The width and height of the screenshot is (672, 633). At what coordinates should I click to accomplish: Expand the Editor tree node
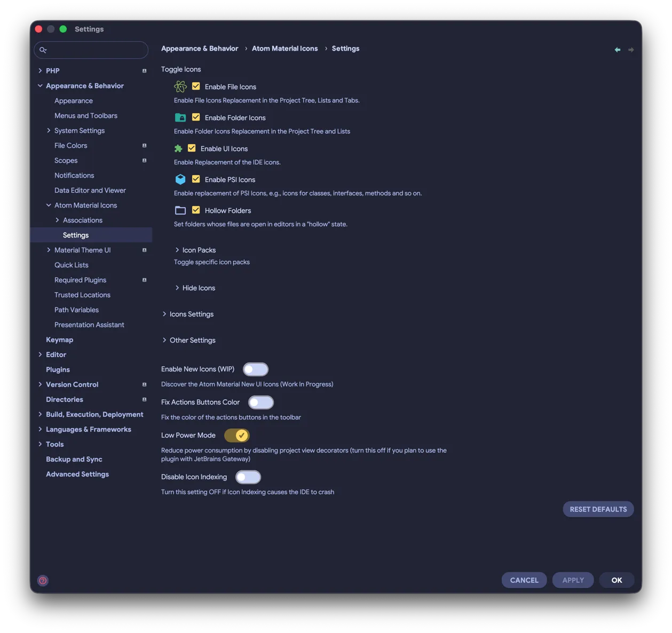point(40,354)
